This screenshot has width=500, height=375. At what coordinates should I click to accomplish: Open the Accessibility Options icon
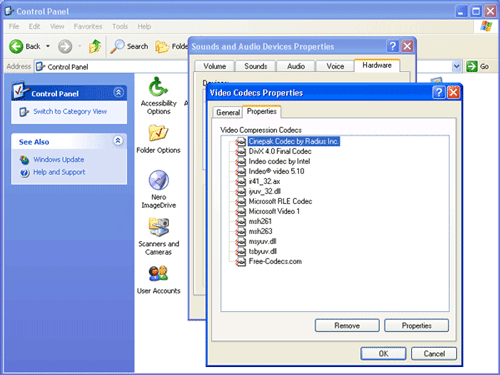click(x=158, y=87)
